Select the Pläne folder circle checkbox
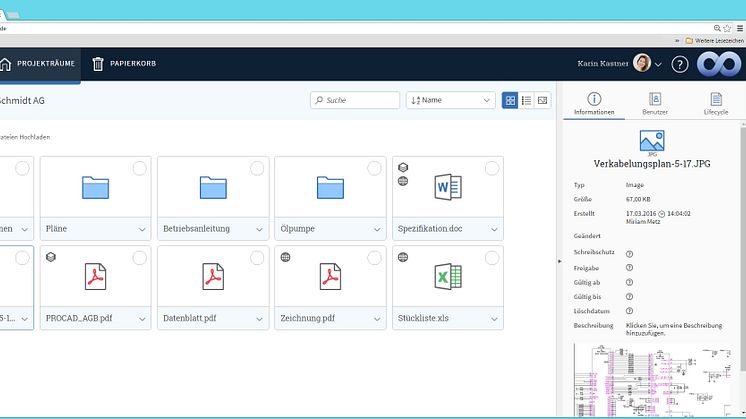Viewport: 746px width, 419px height. (139, 168)
